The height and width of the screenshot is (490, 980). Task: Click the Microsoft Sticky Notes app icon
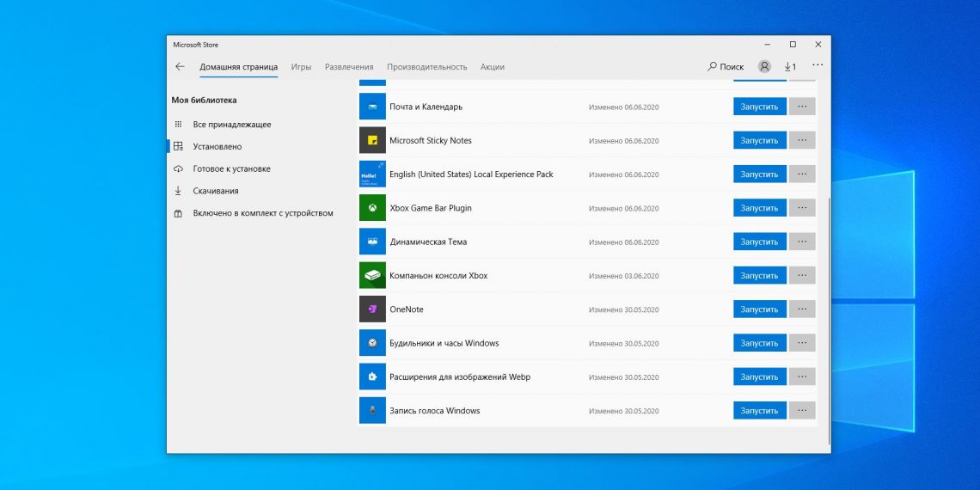[x=372, y=140]
